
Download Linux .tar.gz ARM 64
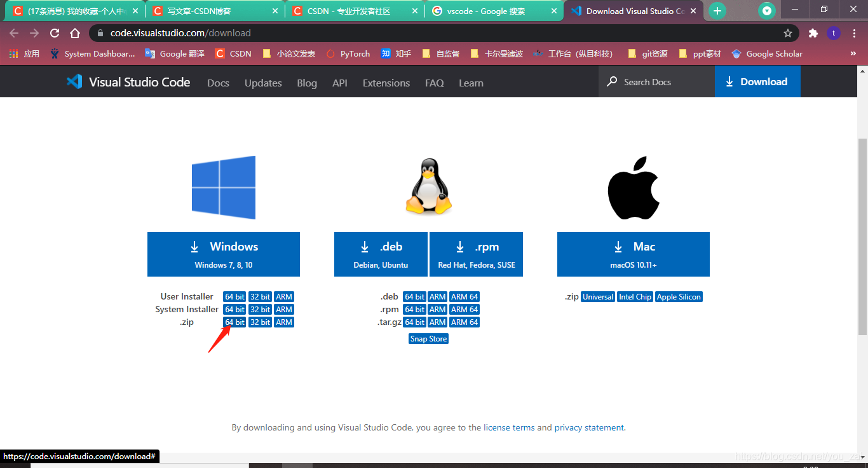tap(465, 322)
